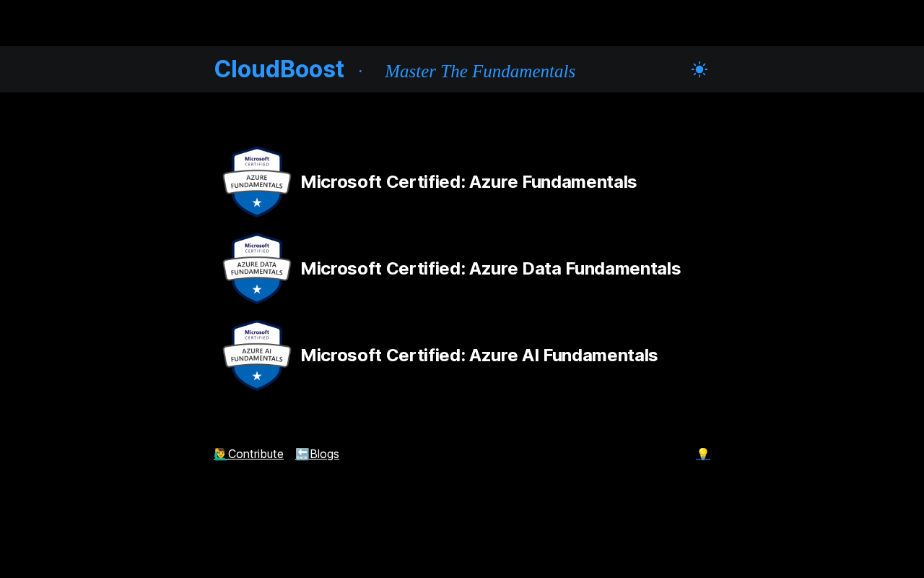Toggle light mode with the sun icon

(699, 69)
